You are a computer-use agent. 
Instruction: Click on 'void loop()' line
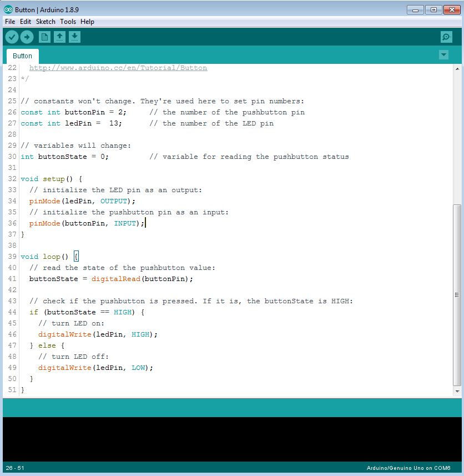(x=49, y=257)
